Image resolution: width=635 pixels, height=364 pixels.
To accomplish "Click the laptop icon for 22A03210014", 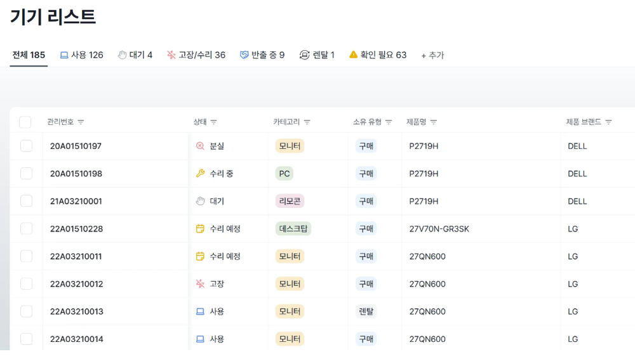I will pyautogui.click(x=200, y=339).
